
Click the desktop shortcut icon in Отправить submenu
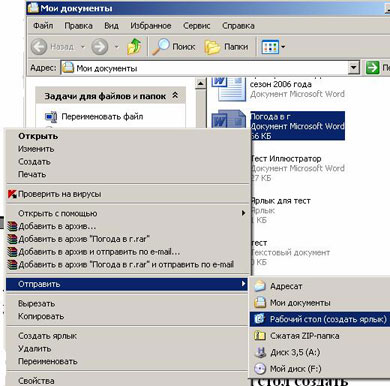[260, 319]
